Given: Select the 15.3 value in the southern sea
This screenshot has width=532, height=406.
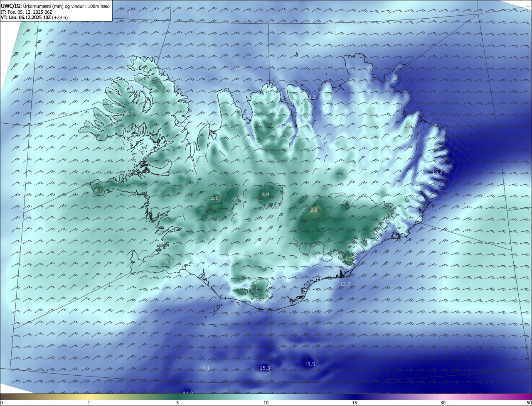Looking at the screenshot, I should pyautogui.click(x=265, y=368).
